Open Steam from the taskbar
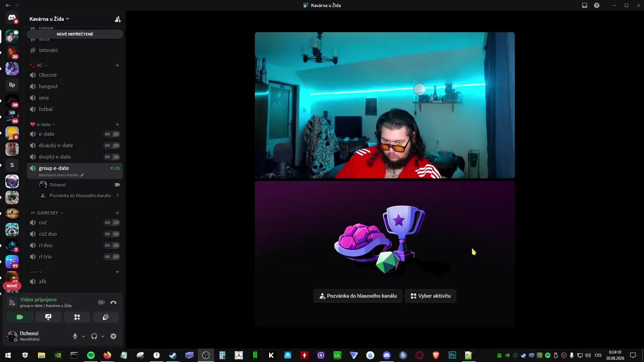Image resolution: width=644 pixels, height=362 pixels. click(173, 355)
